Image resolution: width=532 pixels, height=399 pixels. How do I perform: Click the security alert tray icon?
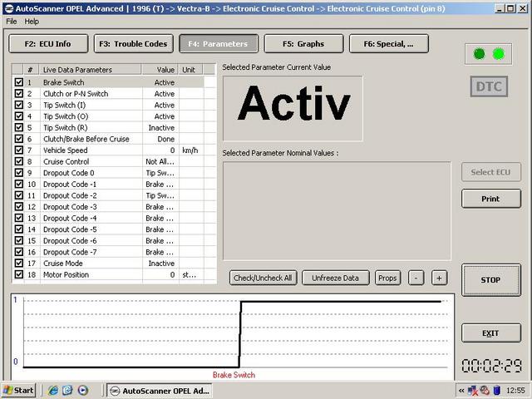coord(485,391)
